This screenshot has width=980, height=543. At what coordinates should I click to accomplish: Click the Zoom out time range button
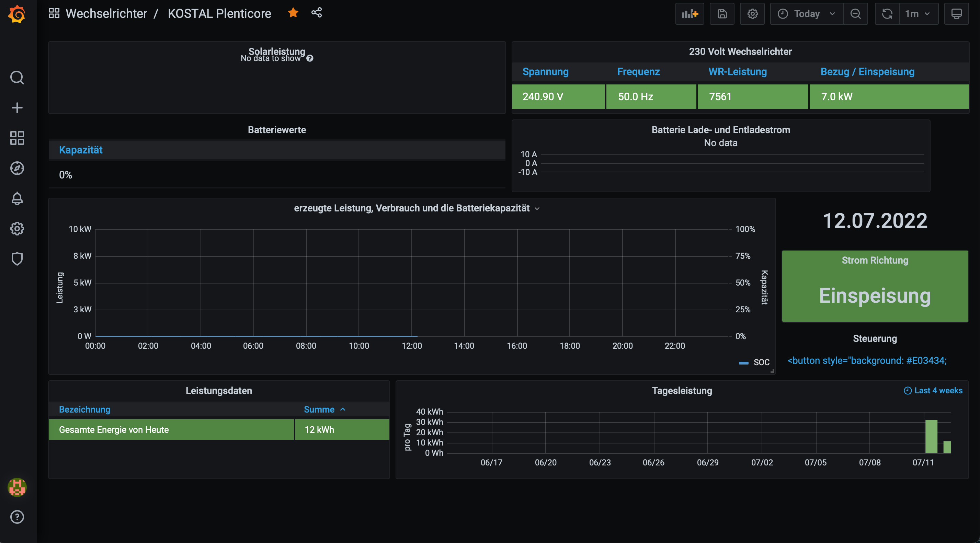pyautogui.click(x=856, y=14)
